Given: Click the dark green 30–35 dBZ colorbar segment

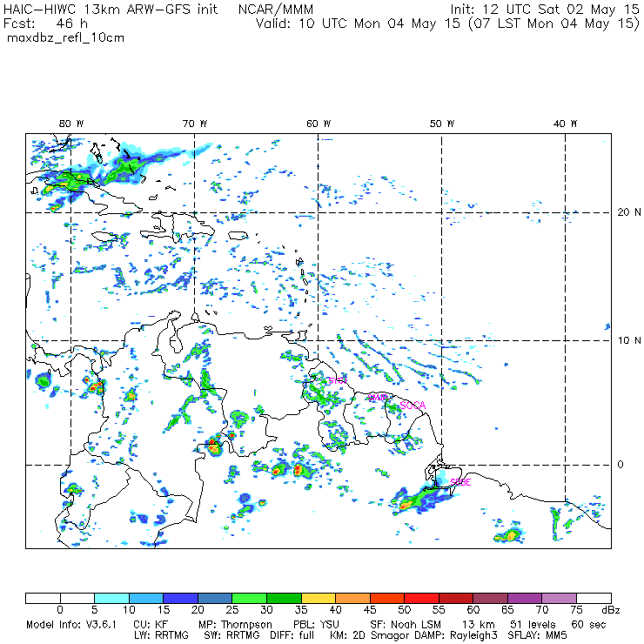Looking at the screenshot, I should pyautogui.click(x=284, y=598).
